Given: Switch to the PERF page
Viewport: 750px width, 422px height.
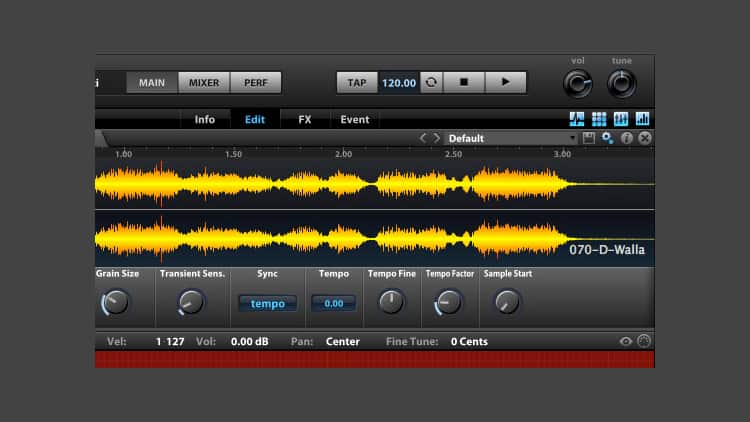Looking at the screenshot, I should [255, 82].
